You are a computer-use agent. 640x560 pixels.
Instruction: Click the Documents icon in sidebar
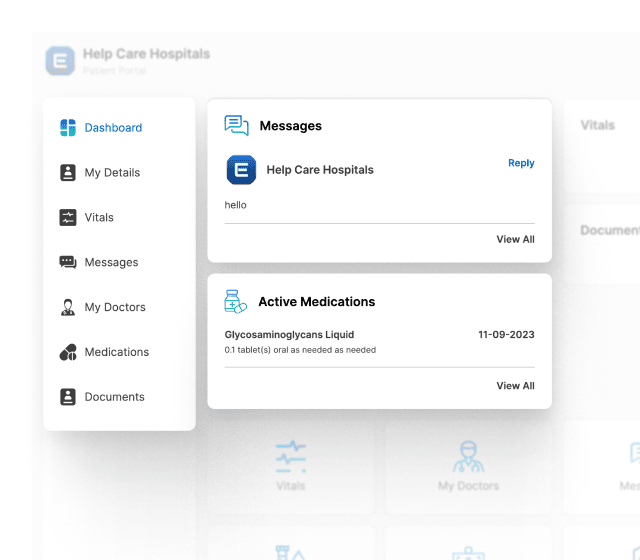point(68,397)
